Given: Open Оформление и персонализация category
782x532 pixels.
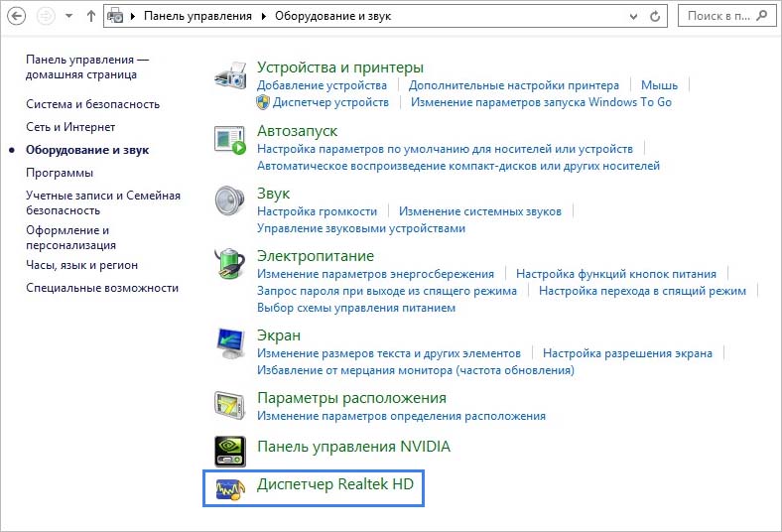Looking at the screenshot, I should [70, 238].
